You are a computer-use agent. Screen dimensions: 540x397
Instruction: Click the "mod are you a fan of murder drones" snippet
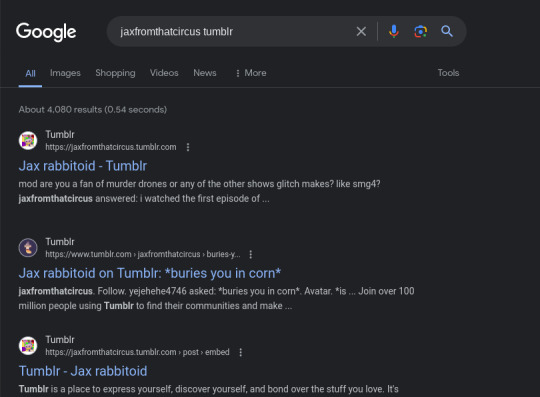199,191
